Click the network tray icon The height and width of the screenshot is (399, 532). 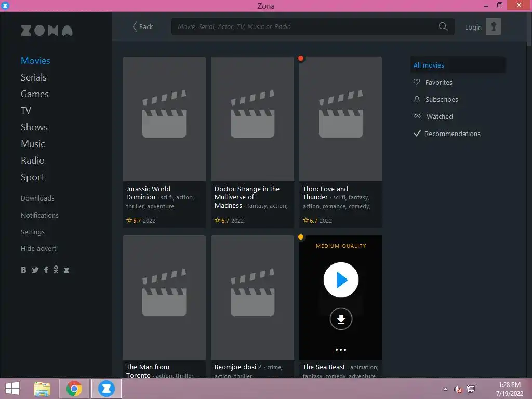click(471, 389)
